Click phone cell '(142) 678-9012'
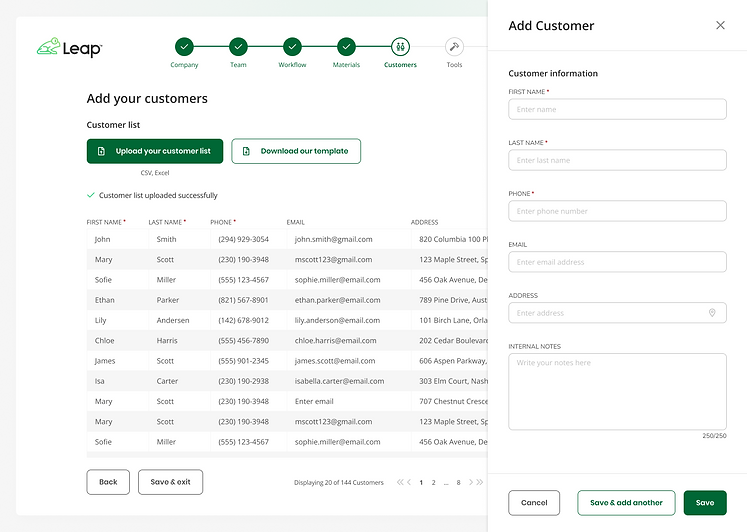The width and height of the screenshot is (747, 532). click(243, 320)
